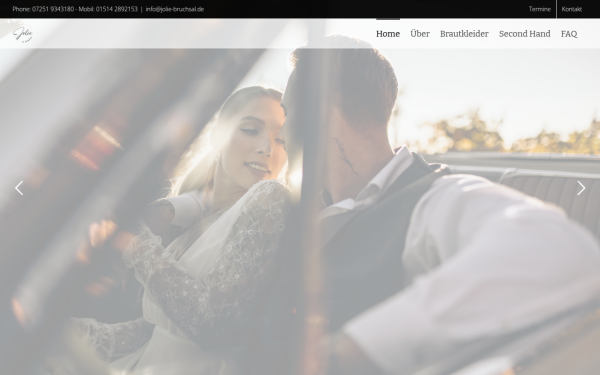Click the phone number 07251 9343180
This screenshot has width=600, height=375.
(x=53, y=9)
